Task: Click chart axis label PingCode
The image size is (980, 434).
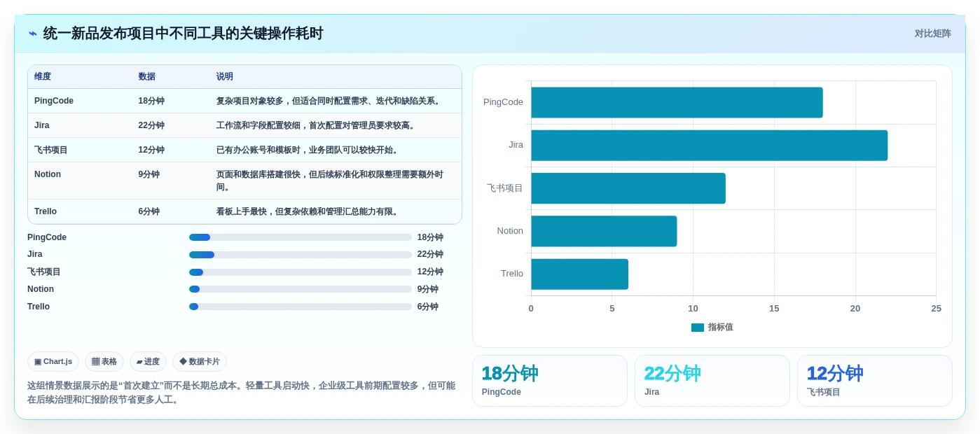Action: (503, 102)
